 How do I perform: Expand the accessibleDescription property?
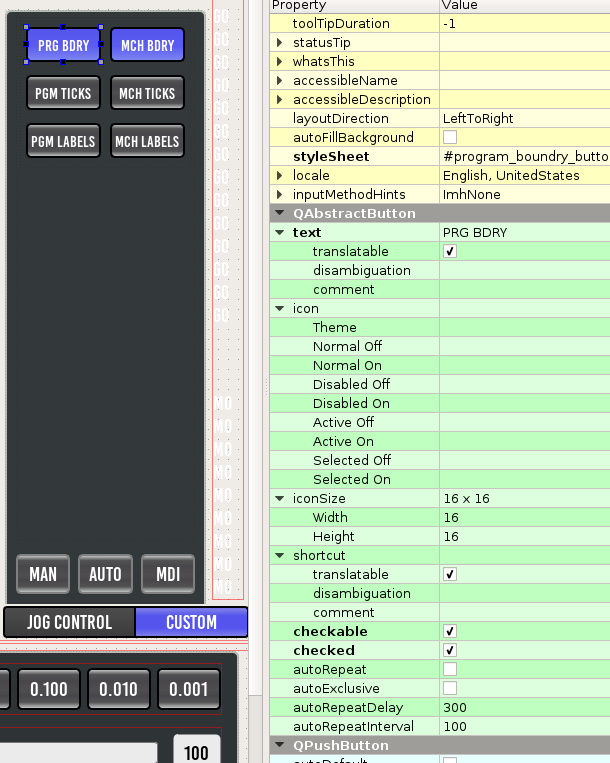[x=279, y=99]
